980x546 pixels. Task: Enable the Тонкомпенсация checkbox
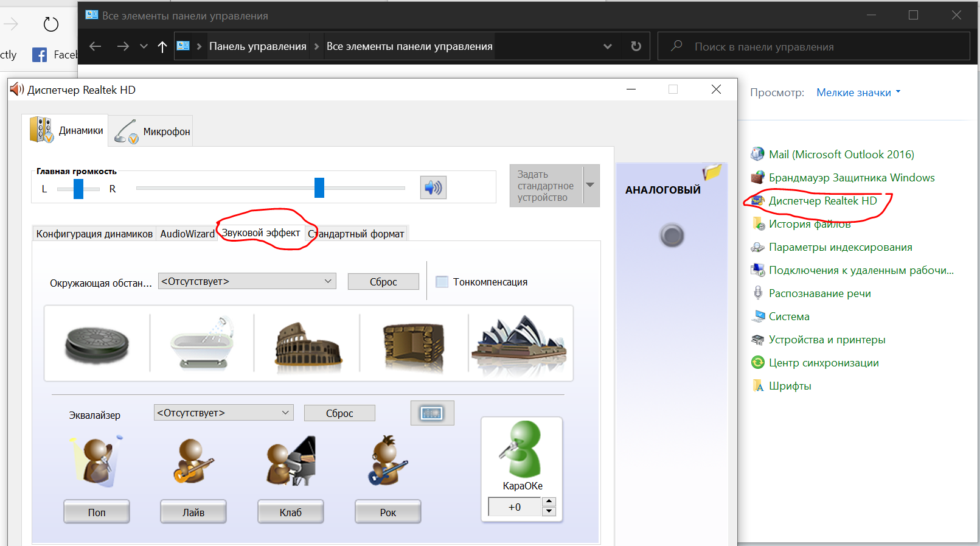[x=442, y=282]
